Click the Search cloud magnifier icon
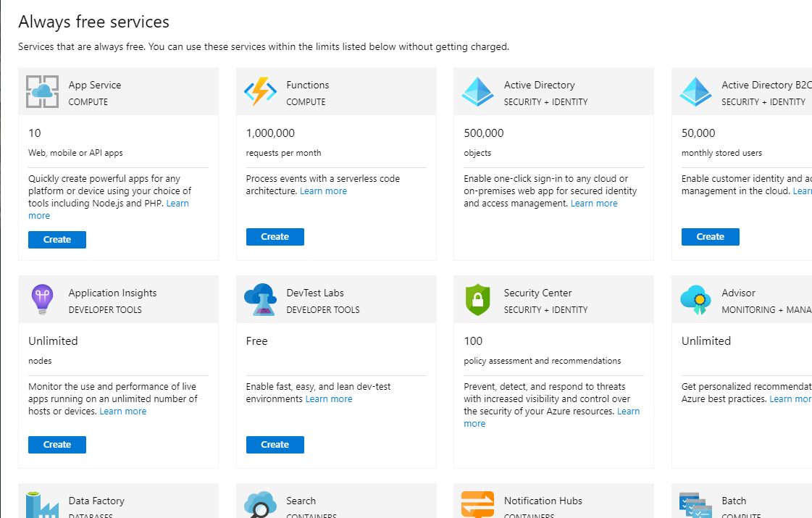This screenshot has height=518, width=812. pos(261,505)
